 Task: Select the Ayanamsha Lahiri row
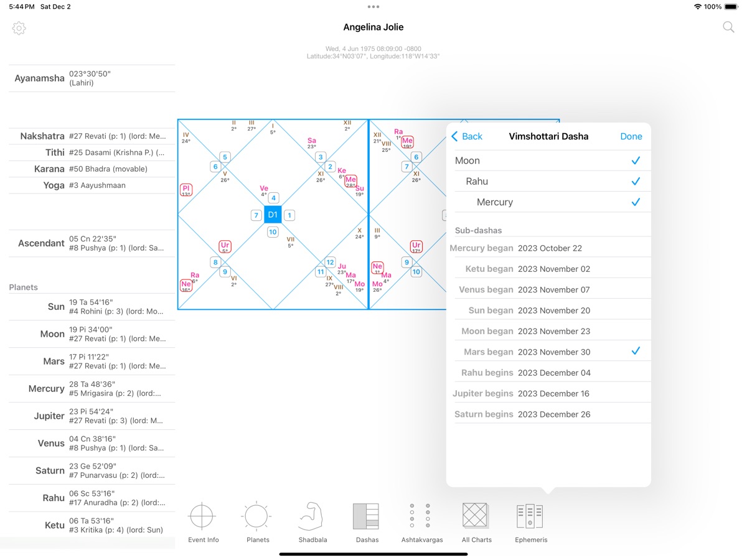92,78
